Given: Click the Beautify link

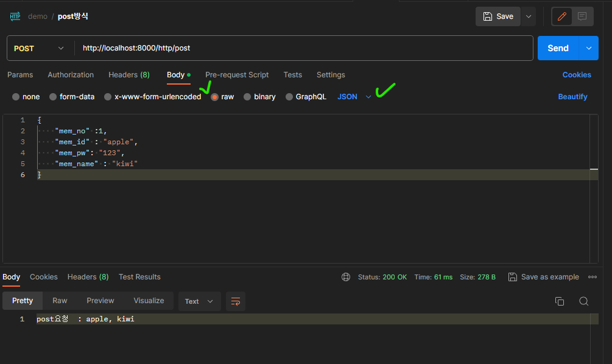Looking at the screenshot, I should [x=572, y=97].
